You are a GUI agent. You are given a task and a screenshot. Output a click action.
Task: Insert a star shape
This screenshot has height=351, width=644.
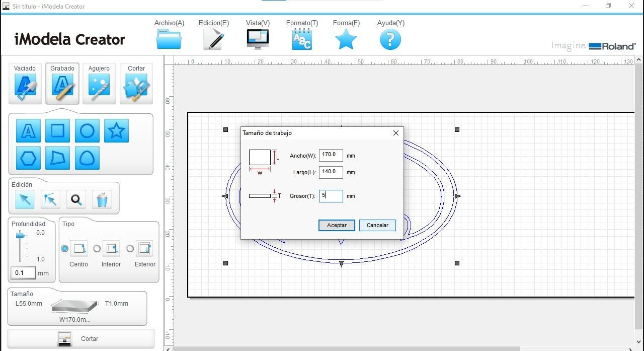click(116, 131)
